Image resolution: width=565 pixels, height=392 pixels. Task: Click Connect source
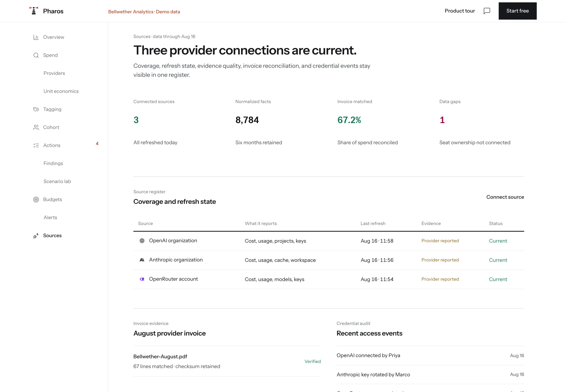(x=505, y=197)
